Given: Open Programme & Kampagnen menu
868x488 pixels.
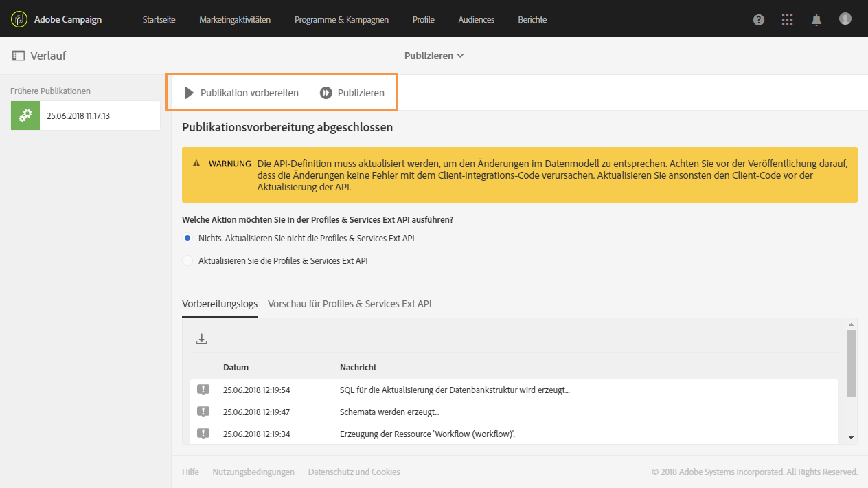Looking at the screenshot, I should pyautogui.click(x=341, y=19).
